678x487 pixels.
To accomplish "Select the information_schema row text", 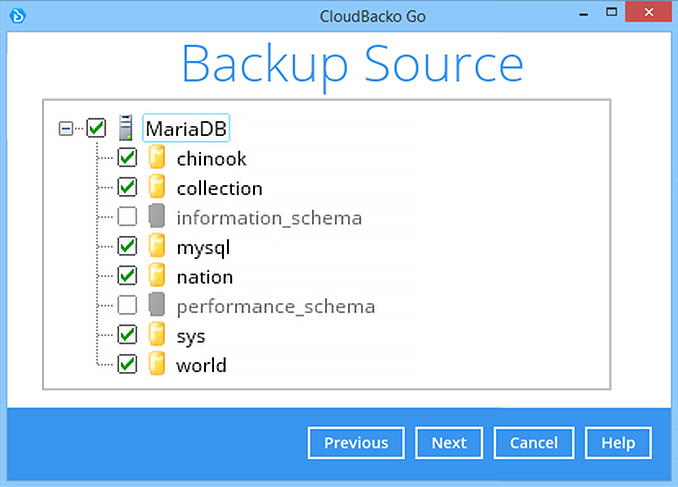I will pos(269,218).
